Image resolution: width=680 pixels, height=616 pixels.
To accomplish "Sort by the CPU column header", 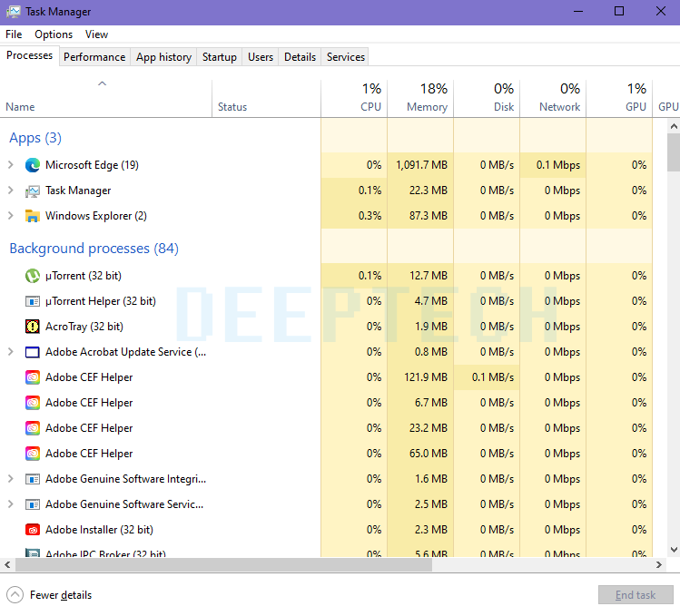I will [354, 98].
